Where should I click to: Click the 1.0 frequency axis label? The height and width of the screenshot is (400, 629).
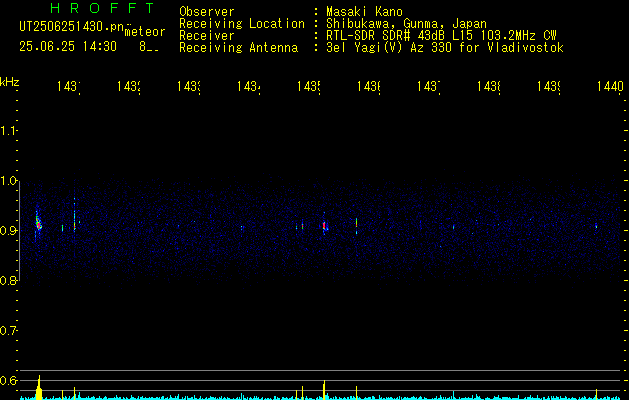(9, 181)
